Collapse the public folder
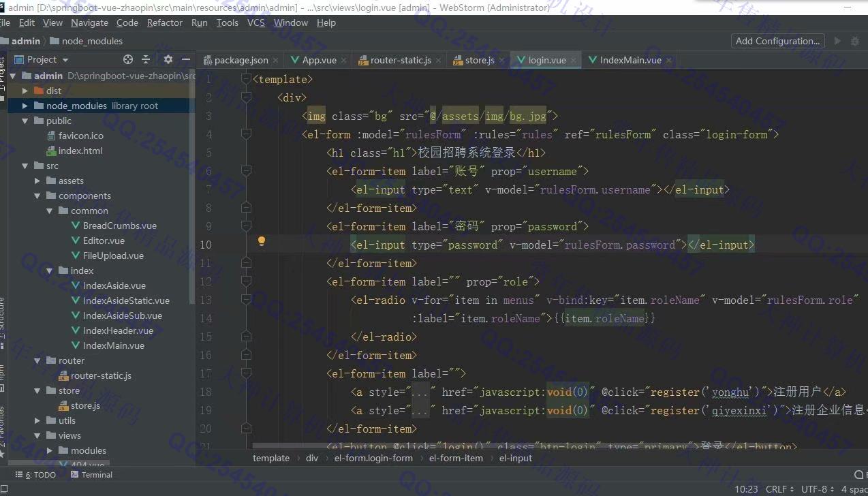Image resolution: width=868 pixels, height=496 pixels. click(25, 121)
